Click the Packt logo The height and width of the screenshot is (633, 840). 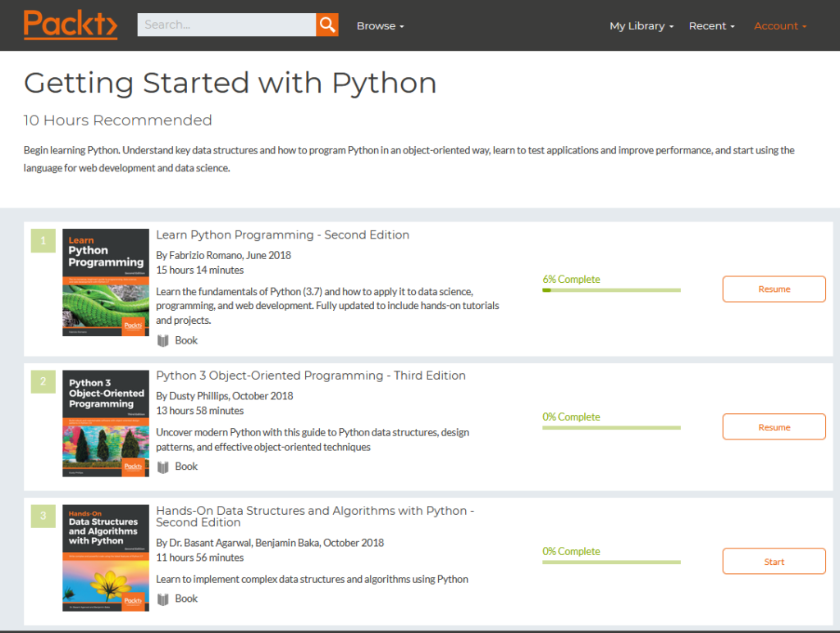pyautogui.click(x=71, y=25)
